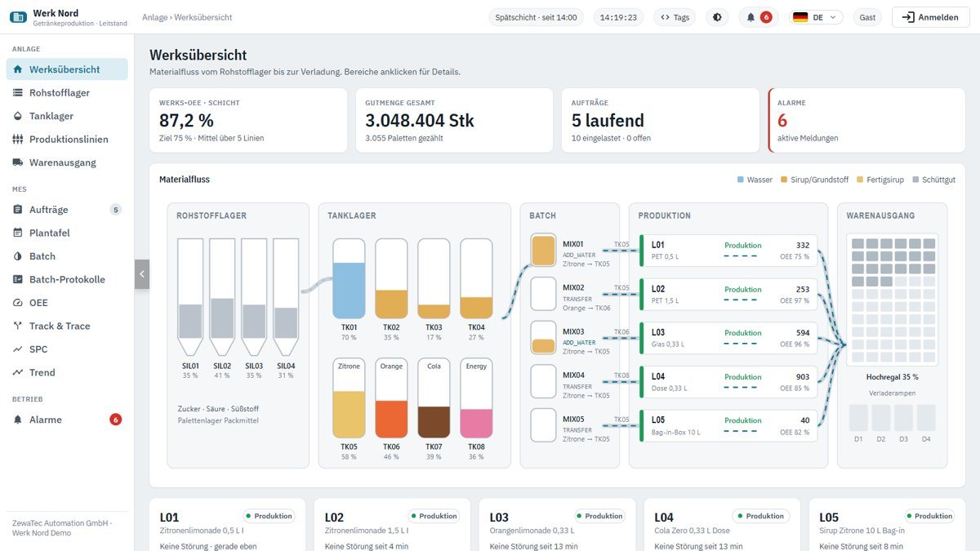Click the Fertigsirup legend color swatch
The width and height of the screenshot is (980, 551).
pyautogui.click(x=859, y=180)
